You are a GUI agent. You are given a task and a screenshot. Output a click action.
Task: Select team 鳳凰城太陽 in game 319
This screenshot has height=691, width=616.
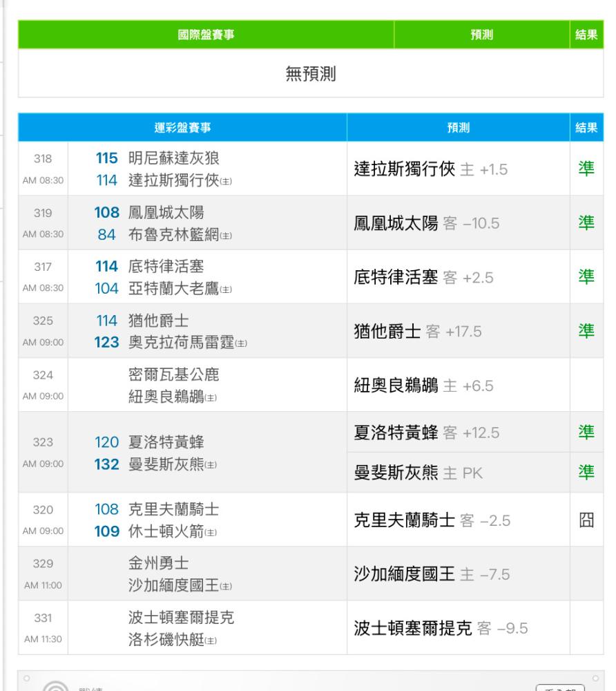point(166,212)
